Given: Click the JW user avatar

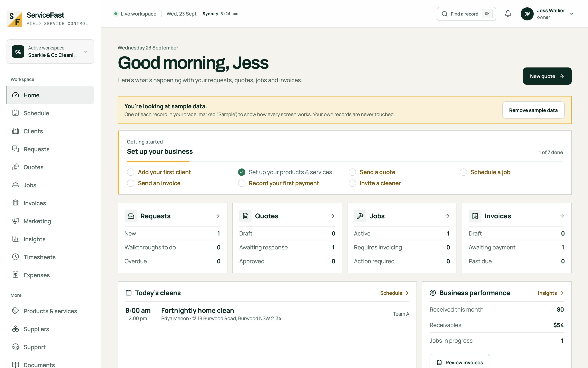Looking at the screenshot, I should point(527,14).
